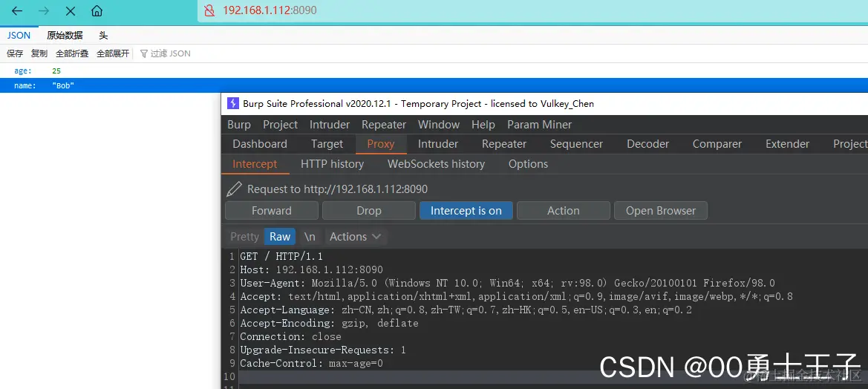Open the HTTP history sub-tab
The width and height of the screenshot is (868, 389).
coord(332,164)
